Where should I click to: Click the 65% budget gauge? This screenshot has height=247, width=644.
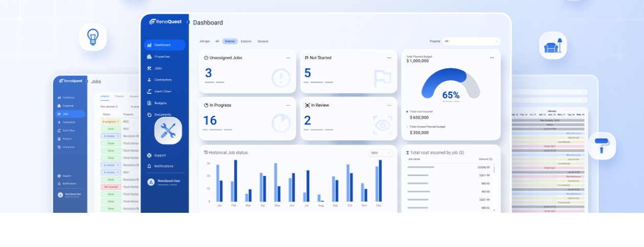coord(450,84)
